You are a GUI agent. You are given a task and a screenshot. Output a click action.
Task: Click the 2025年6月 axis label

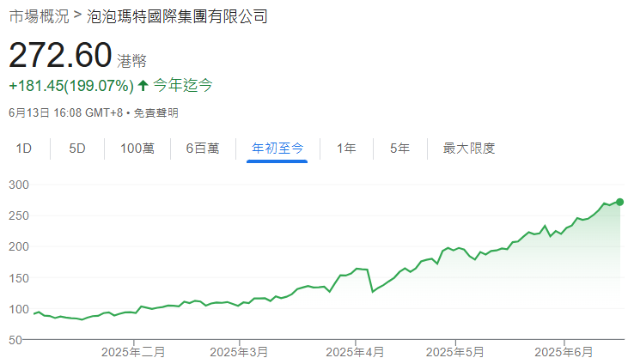(x=564, y=352)
